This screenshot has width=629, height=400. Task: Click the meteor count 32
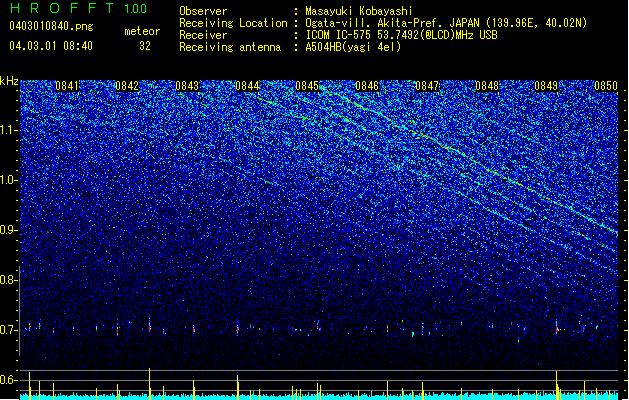pyautogui.click(x=145, y=46)
